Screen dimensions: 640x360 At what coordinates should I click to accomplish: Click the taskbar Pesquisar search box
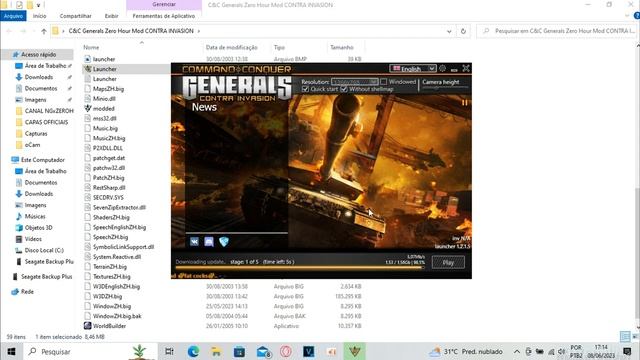[x=91, y=351]
